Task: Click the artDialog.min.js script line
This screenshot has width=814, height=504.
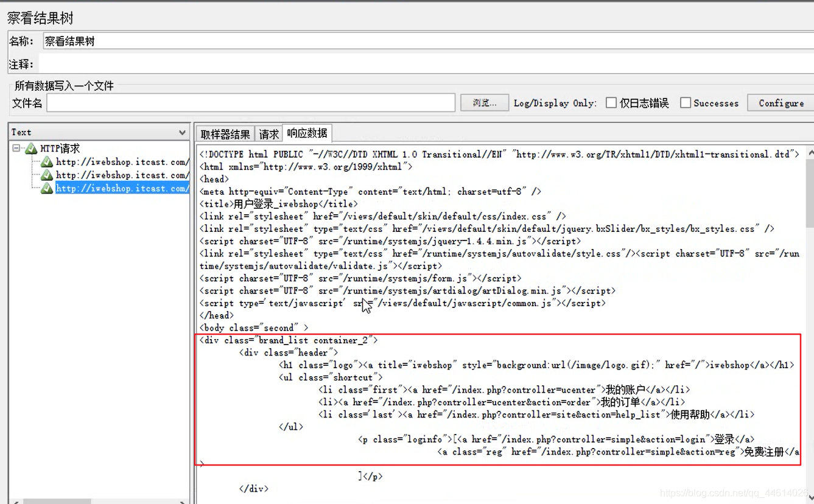Action: tap(407, 290)
